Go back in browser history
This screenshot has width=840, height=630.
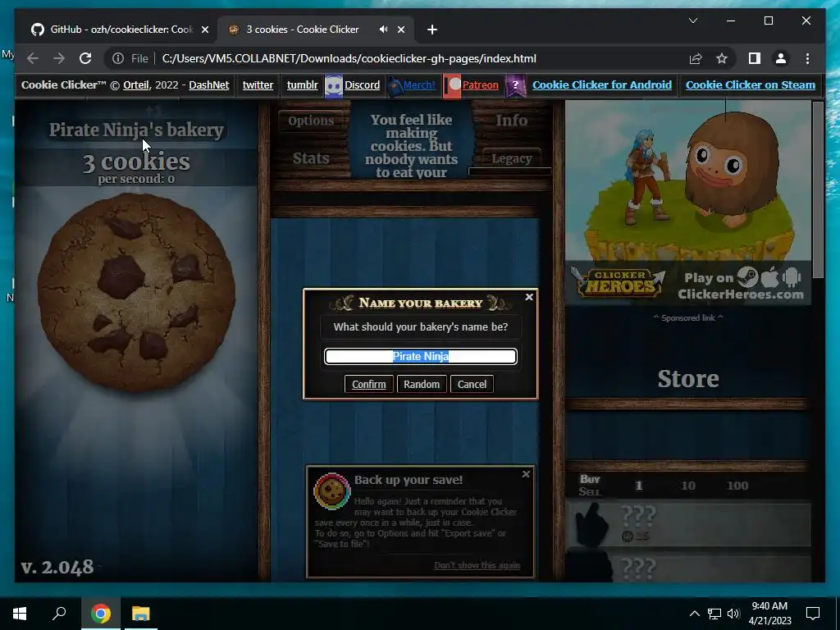point(33,58)
